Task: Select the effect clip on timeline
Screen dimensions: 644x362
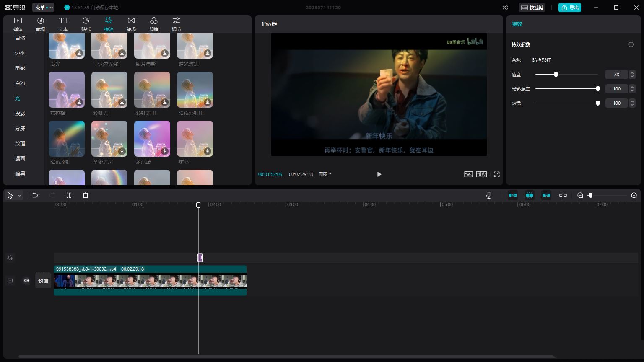Action: click(x=200, y=258)
